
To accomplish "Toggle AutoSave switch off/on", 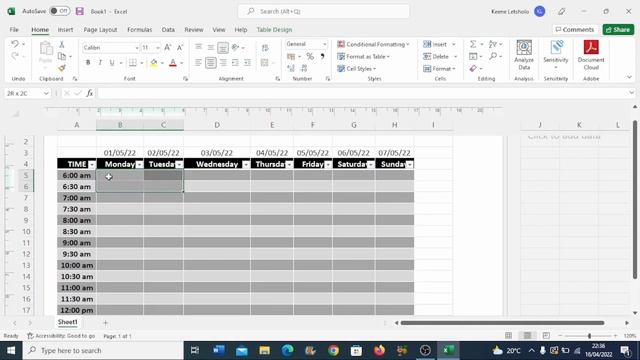I will 60,11.
